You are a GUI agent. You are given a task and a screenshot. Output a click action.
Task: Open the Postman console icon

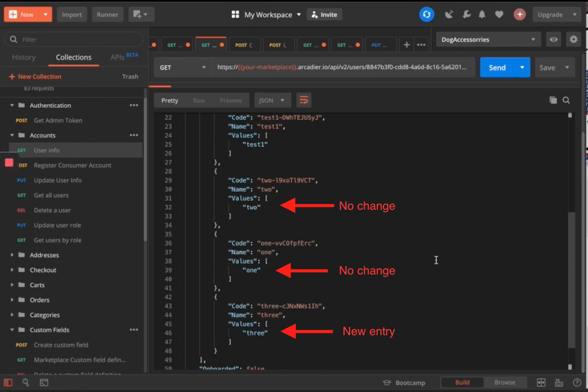[44, 382]
